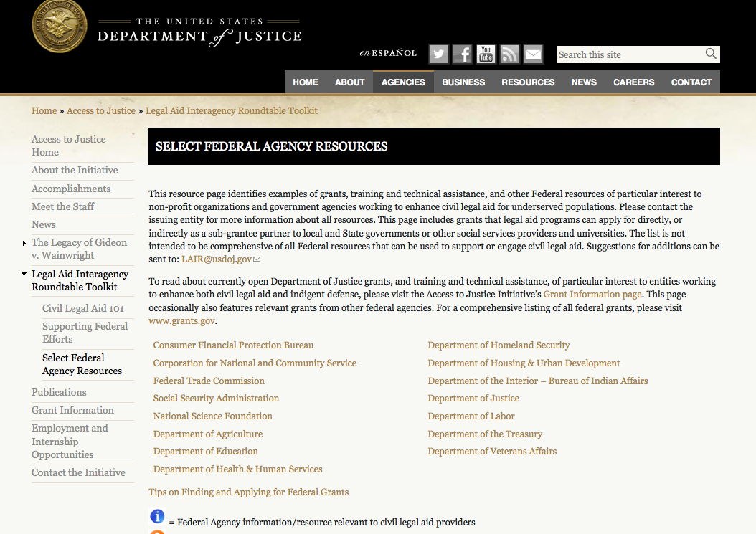Image resolution: width=756 pixels, height=534 pixels.
Task: Open the Facebook icon link
Action: point(463,54)
